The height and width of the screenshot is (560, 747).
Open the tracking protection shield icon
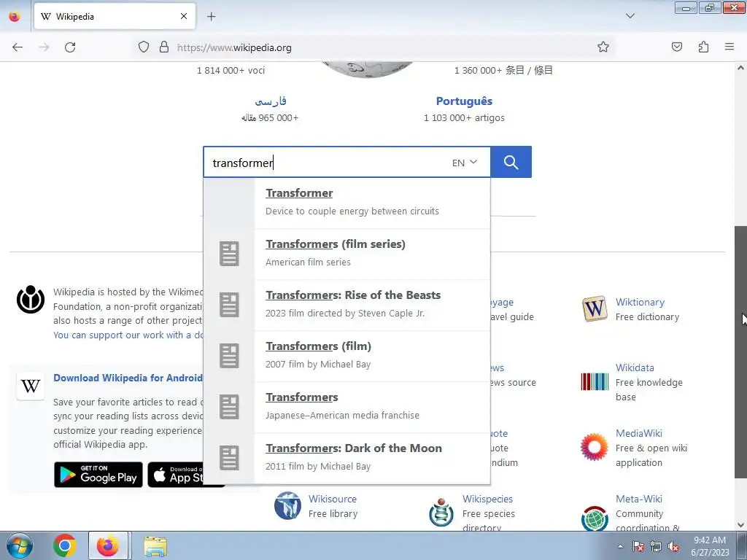144,47
